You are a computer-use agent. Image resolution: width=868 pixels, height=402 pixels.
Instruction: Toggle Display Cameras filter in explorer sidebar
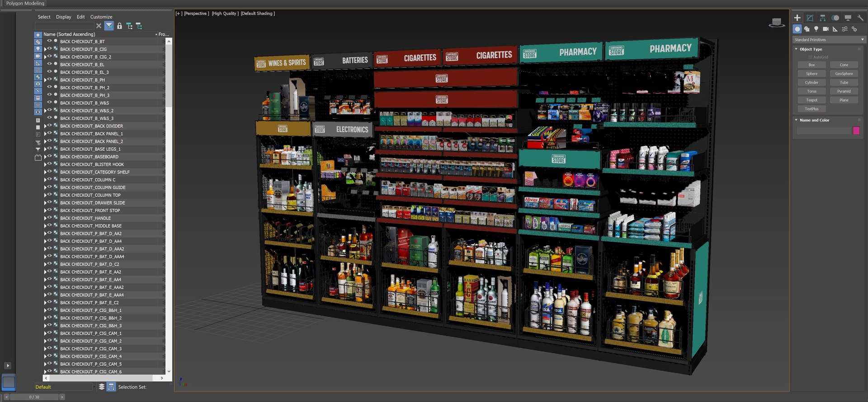point(38,56)
